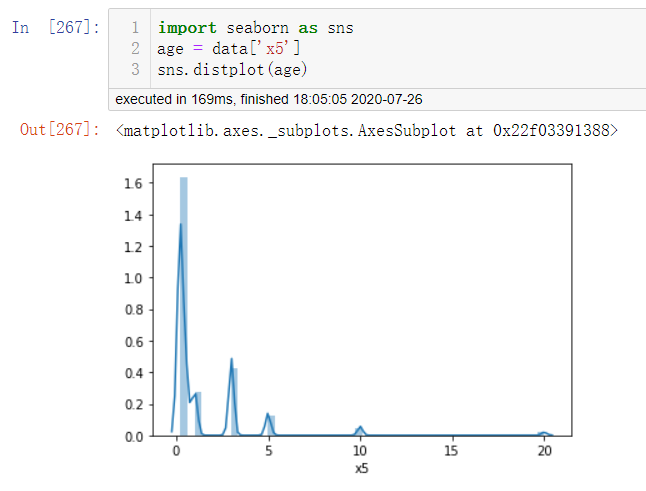The width and height of the screenshot is (646, 491).
Task: Click the 'executed in 169ms' timing text
Action: [269, 99]
